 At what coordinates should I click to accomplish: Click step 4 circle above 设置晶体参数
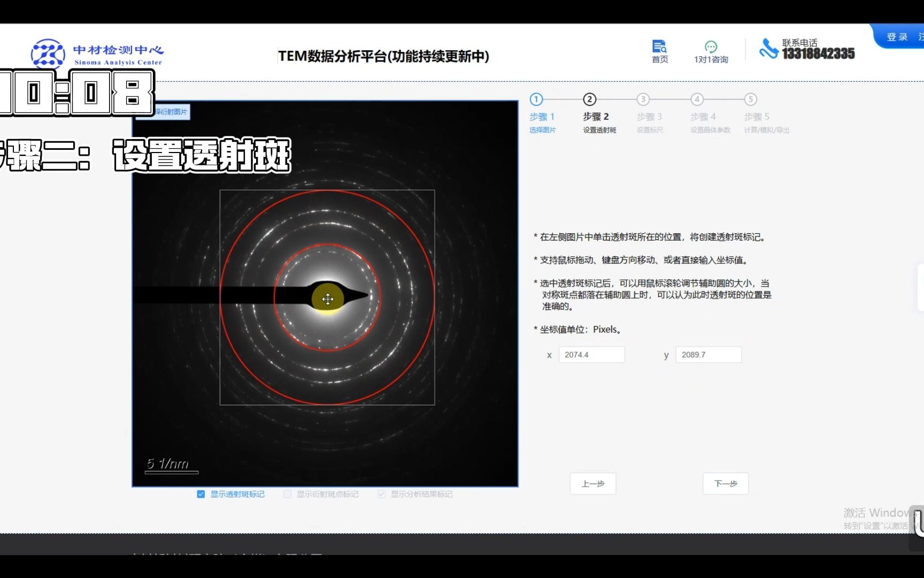click(697, 99)
